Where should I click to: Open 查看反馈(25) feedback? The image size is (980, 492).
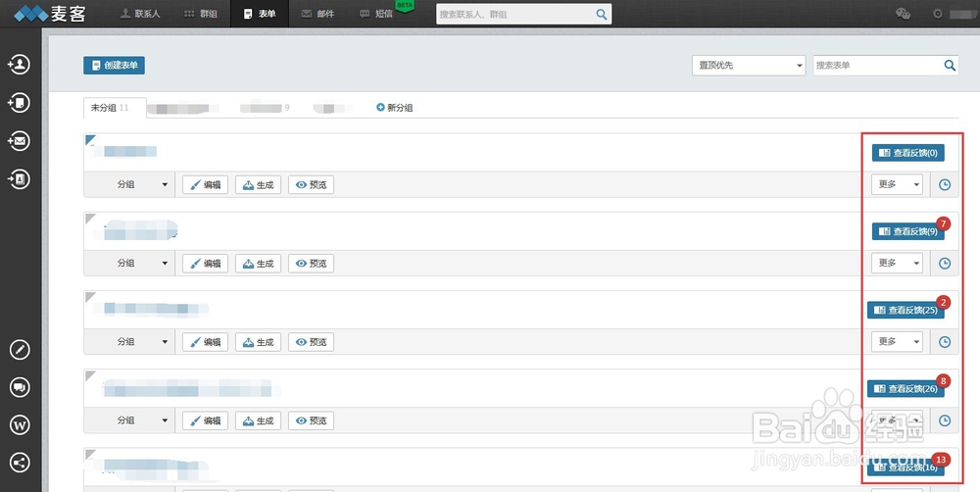[x=906, y=310]
